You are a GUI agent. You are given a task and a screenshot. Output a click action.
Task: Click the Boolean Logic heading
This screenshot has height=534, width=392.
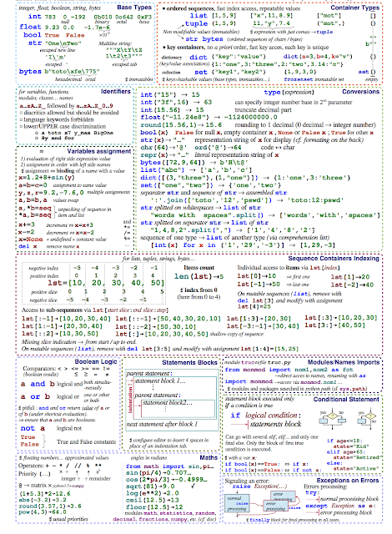[96, 361]
